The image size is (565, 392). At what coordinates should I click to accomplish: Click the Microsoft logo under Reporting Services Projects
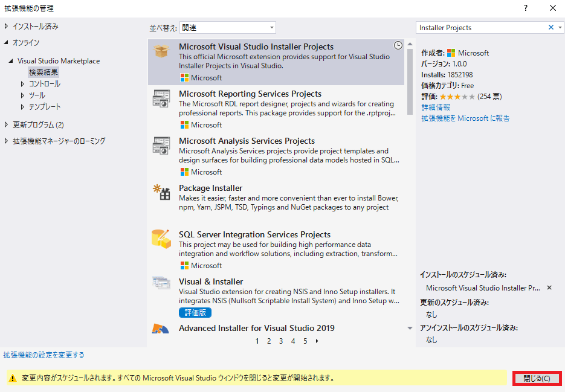pyautogui.click(x=184, y=124)
